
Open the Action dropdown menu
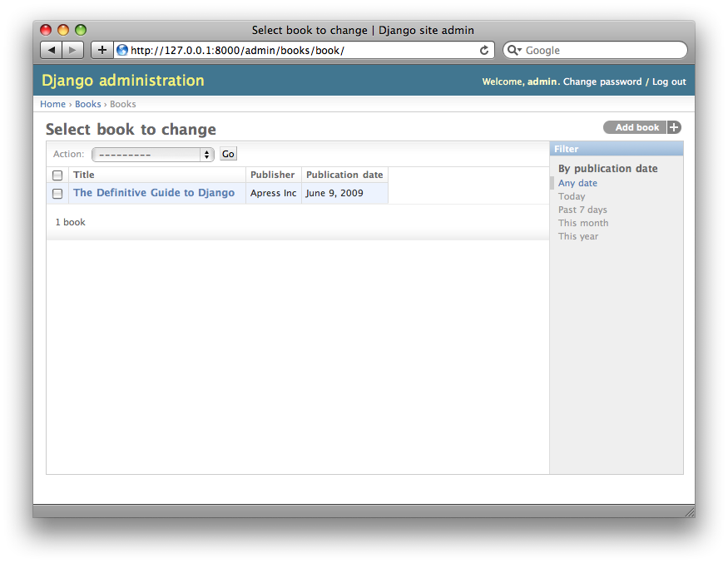152,155
